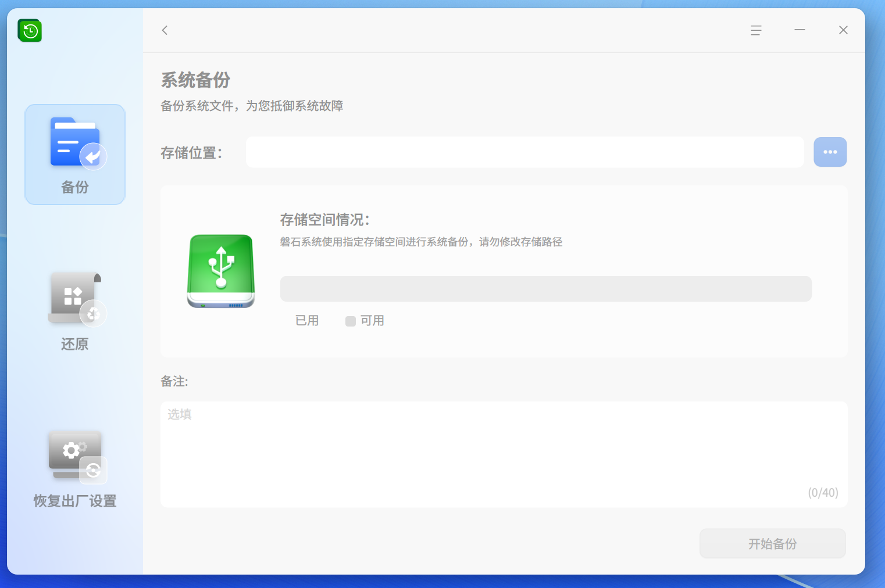Go back using the back arrow
The width and height of the screenshot is (885, 588).
click(165, 30)
